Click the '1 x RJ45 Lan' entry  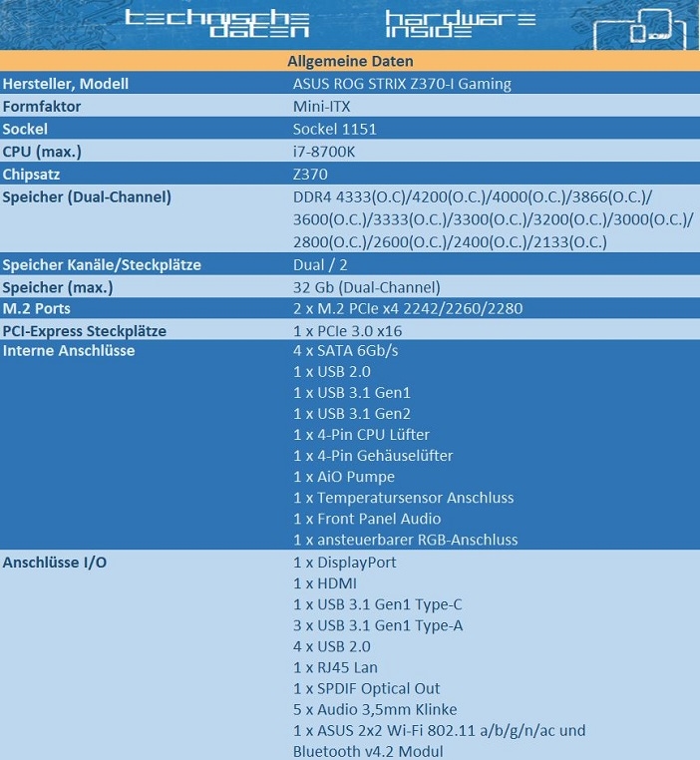point(335,668)
